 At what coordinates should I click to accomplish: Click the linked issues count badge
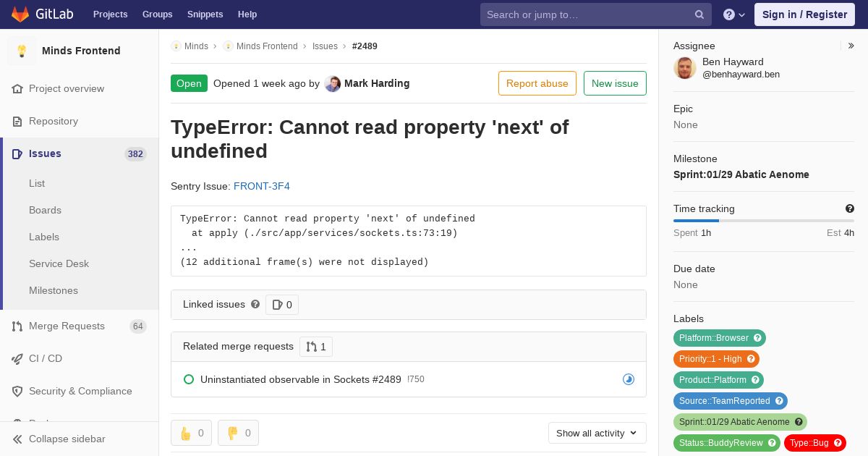(282, 305)
